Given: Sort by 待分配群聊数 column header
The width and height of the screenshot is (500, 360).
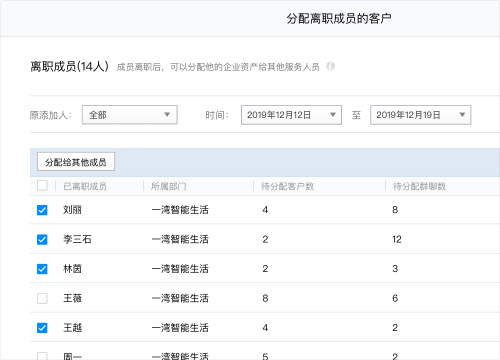Looking at the screenshot, I should pyautogui.click(x=419, y=186).
